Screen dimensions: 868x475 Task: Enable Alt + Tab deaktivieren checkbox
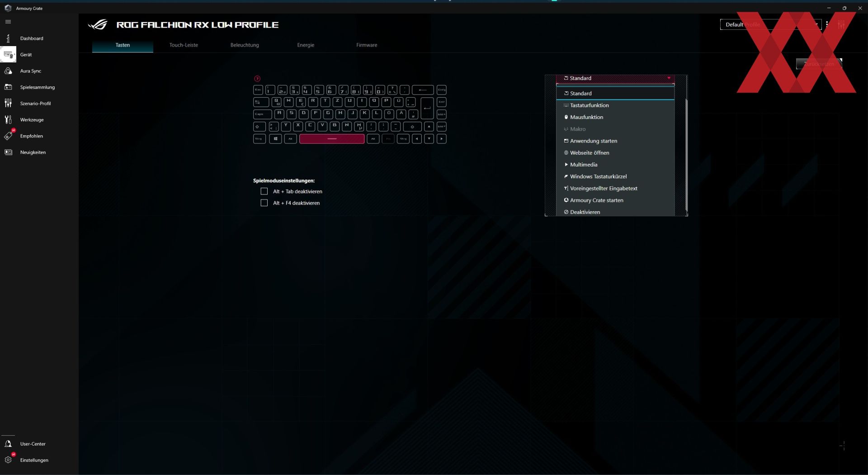[264, 191]
